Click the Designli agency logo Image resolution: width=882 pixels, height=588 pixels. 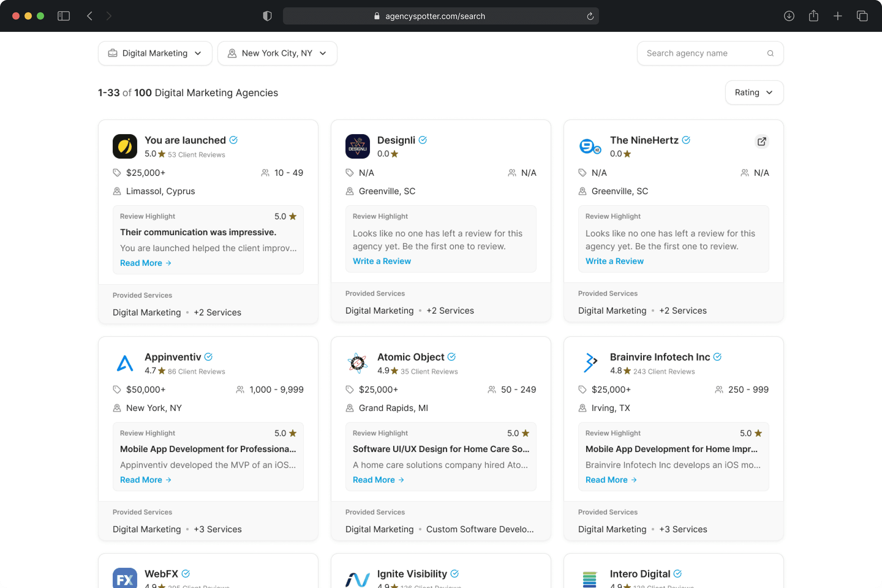coord(357,146)
